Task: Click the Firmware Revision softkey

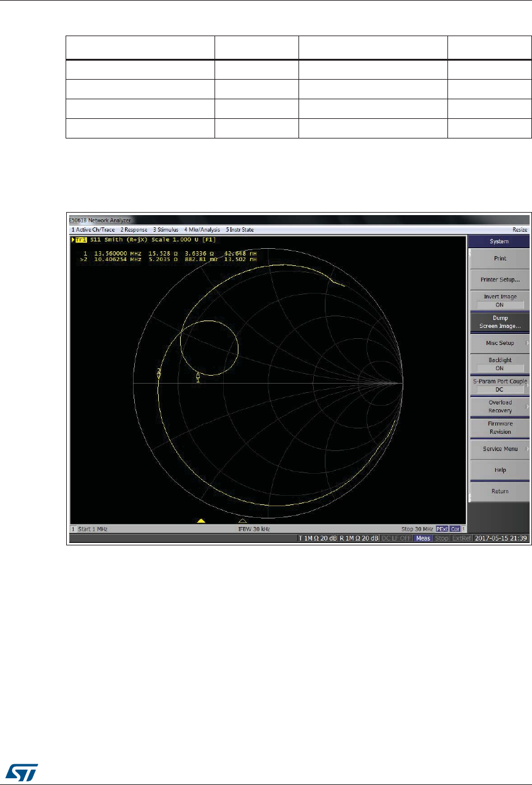Action: click(x=500, y=428)
